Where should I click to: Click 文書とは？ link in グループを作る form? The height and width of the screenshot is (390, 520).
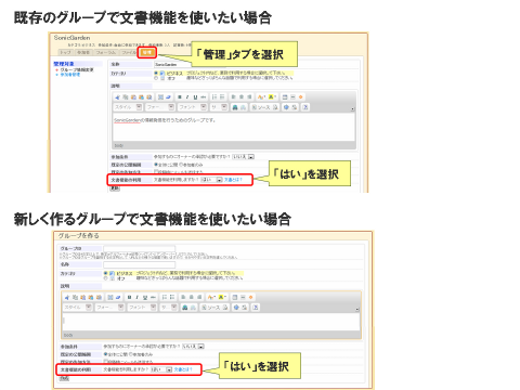click(x=183, y=369)
